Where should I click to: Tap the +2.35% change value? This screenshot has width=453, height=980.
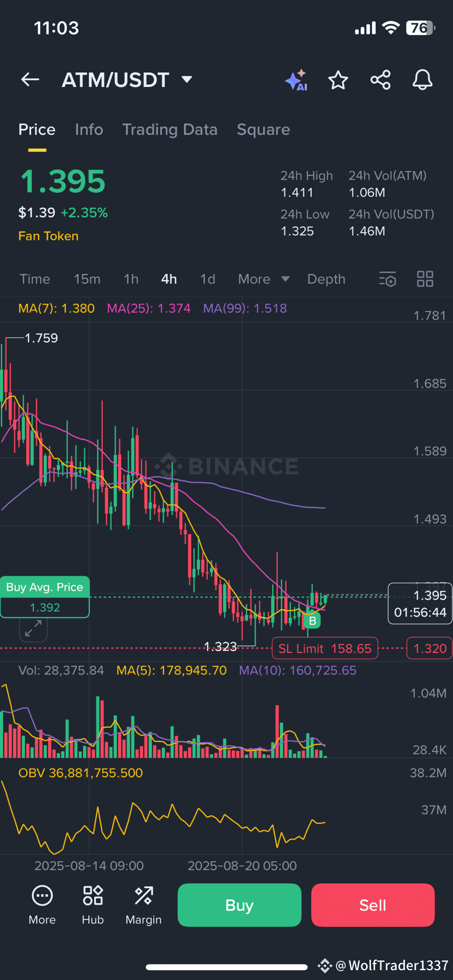coord(84,213)
